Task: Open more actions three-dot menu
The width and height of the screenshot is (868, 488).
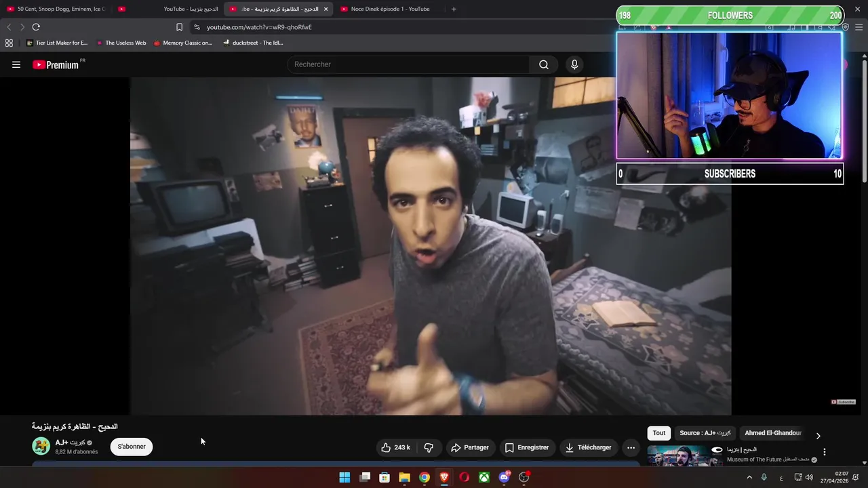Action: 631,447
